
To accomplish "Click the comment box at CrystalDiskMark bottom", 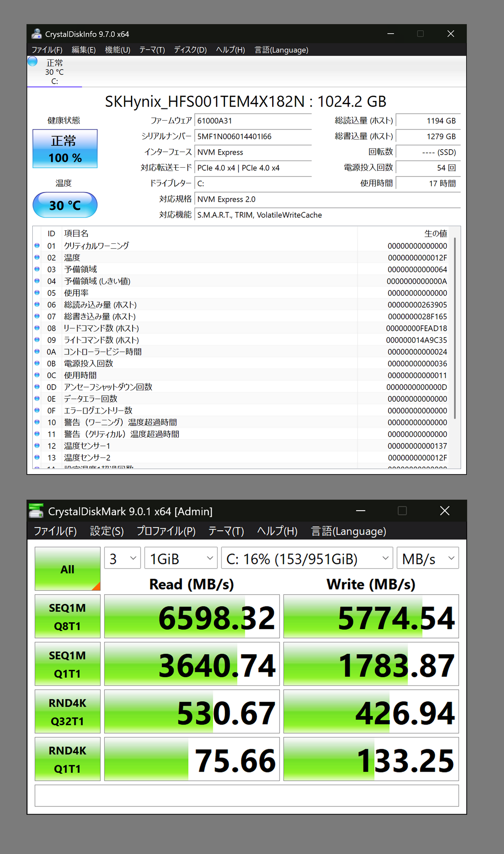I will click(x=247, y=796).
